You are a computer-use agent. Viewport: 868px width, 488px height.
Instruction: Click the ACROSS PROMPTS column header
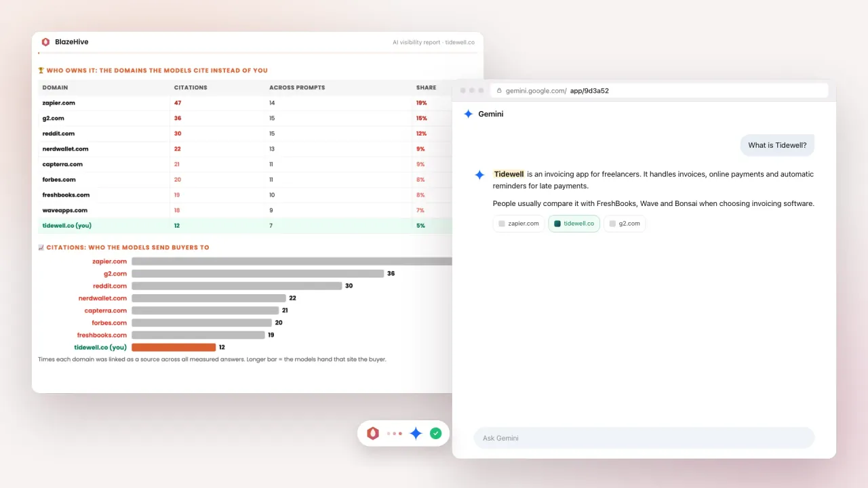pyautogui.click(x=297, y=87)
